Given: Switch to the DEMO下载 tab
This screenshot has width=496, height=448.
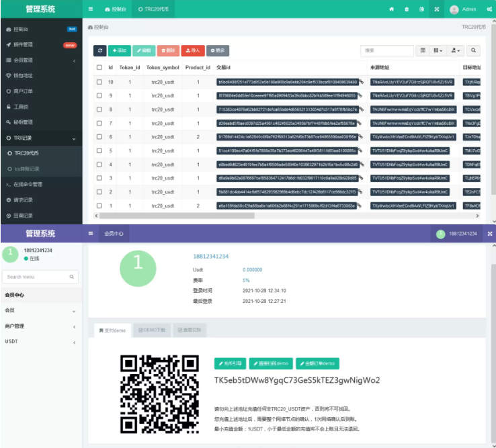Looking at the screenshot, I should pyautogui.click(x=152, y=330).
